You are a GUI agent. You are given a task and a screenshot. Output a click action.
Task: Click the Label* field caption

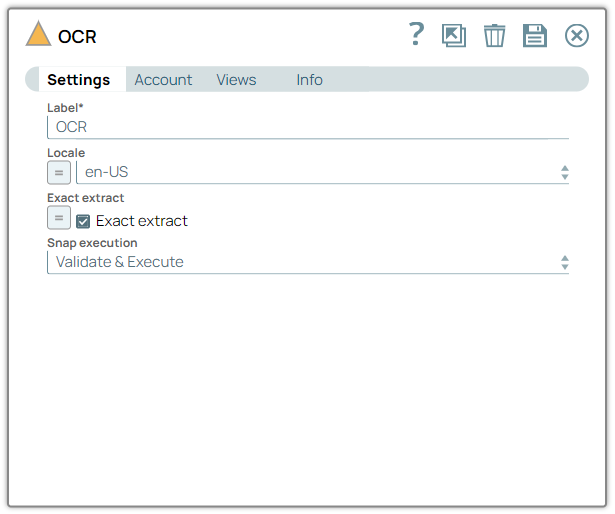tap(65, 108)
